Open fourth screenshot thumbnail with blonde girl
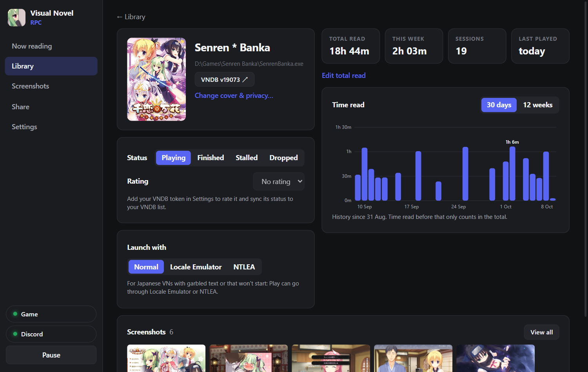This screenshot has width=588, height=372. pyautogui.click(x=413, y=358)
